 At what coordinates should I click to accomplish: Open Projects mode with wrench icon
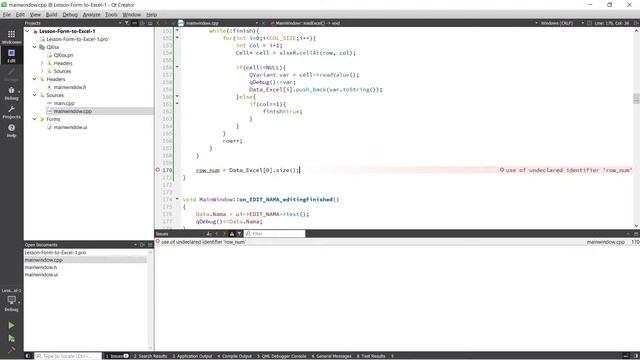(x=11, y=112)
